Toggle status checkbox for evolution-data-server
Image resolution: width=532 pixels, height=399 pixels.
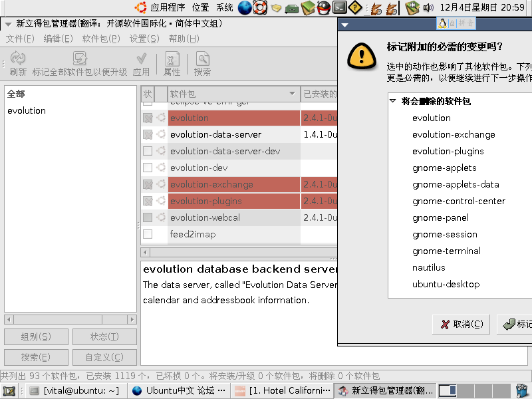point(148,134)
